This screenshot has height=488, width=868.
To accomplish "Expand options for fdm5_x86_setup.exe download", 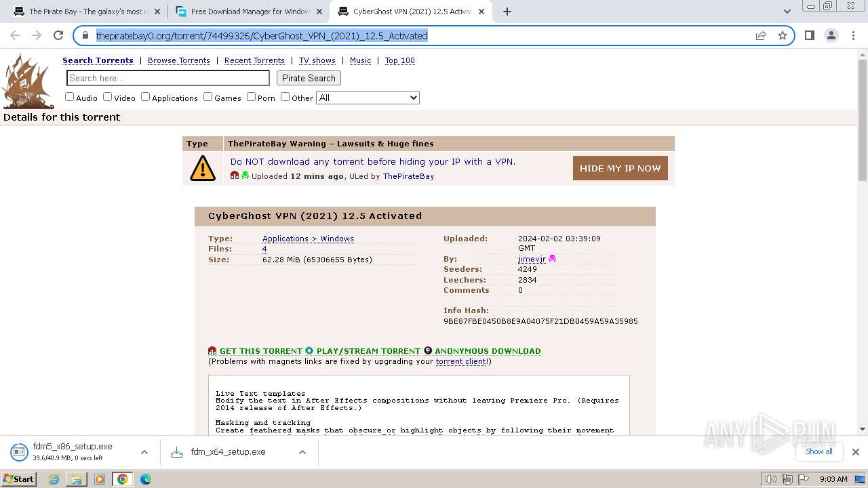I will 144,452.
